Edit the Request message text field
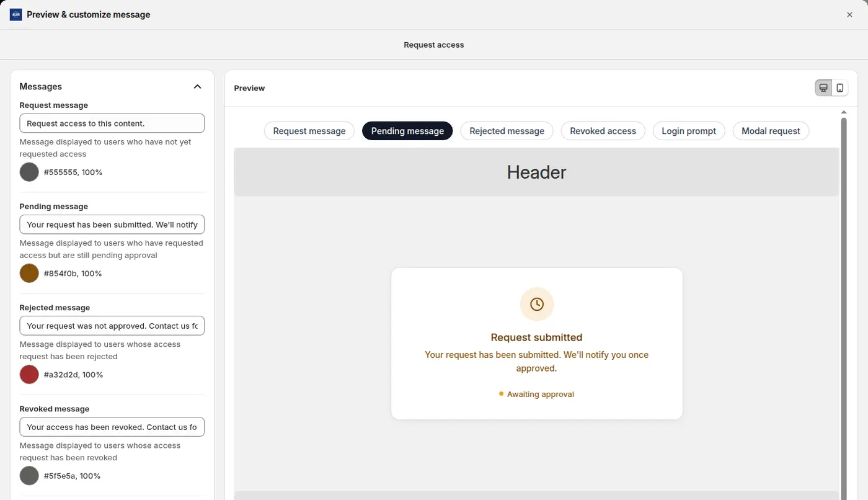 coord(112,123)
